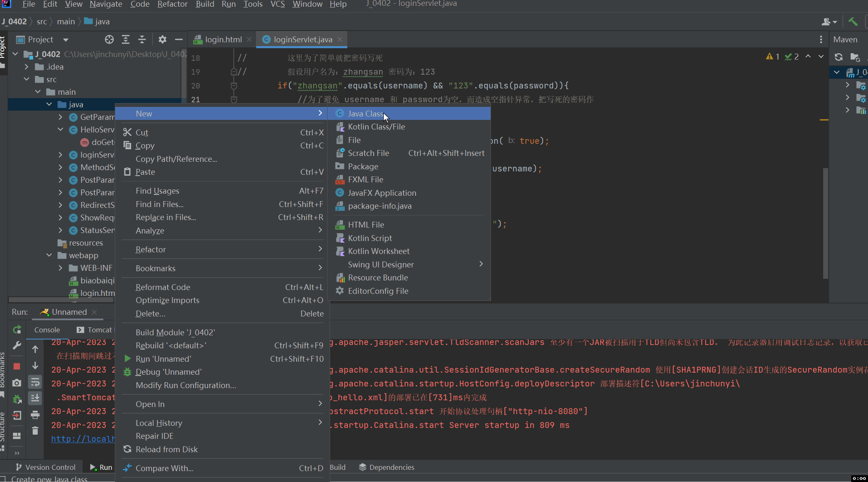Image resolution: width=868 pixels, height=482 pixels.
Task: Switch to the login.html editor tab
Action: click(223, 39)
